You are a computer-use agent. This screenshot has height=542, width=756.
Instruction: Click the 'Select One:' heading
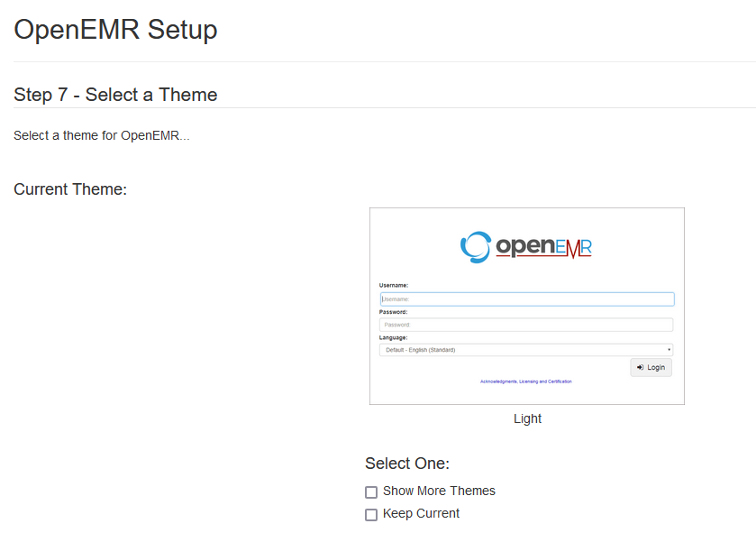[x=406, y=464]
